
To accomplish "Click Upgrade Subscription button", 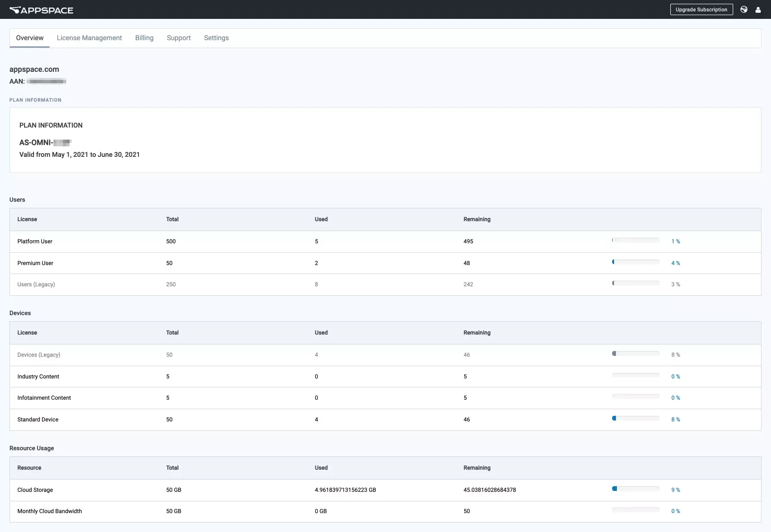I will [x=702, y=9].
